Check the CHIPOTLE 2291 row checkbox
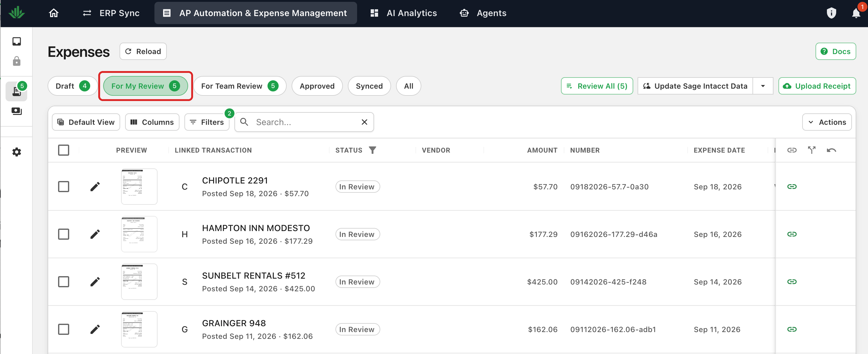Screen dimensions: 868x354 point(63,187)
